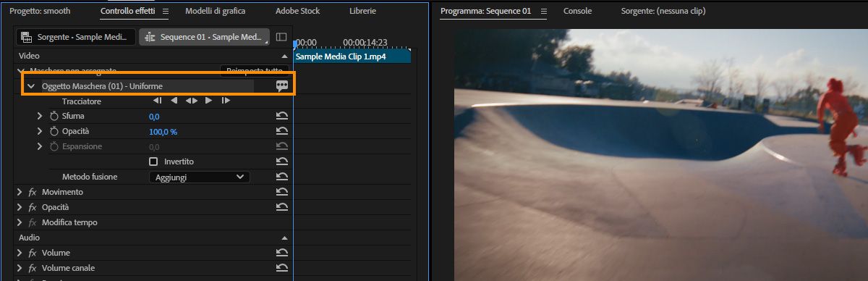The height and width of the screenshot is (281, 868).
Task: Toggle the fx switch for Opacità effect
Action: point(33,207)
